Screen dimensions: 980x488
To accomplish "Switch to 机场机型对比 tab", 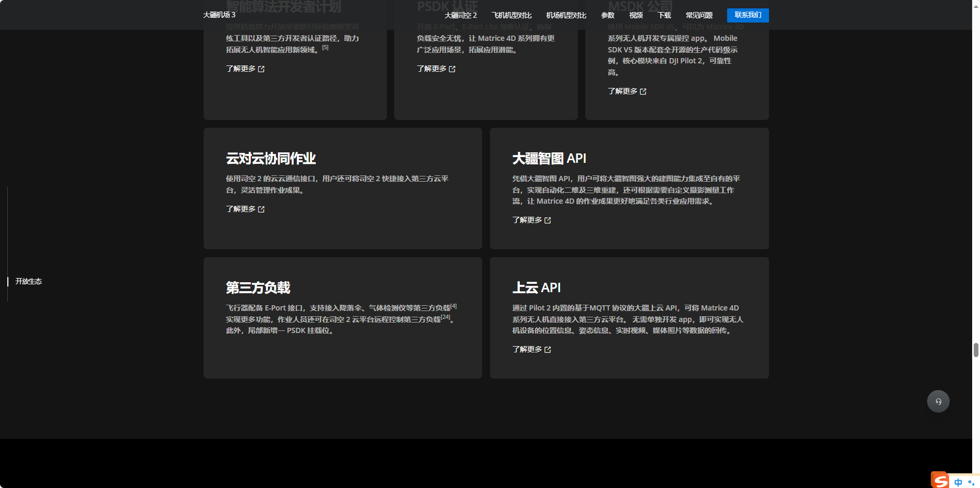I will [x=566, y=15].
